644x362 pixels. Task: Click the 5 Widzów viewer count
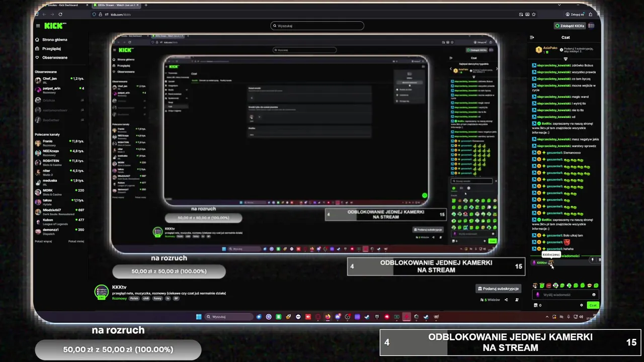coord(491,300)
